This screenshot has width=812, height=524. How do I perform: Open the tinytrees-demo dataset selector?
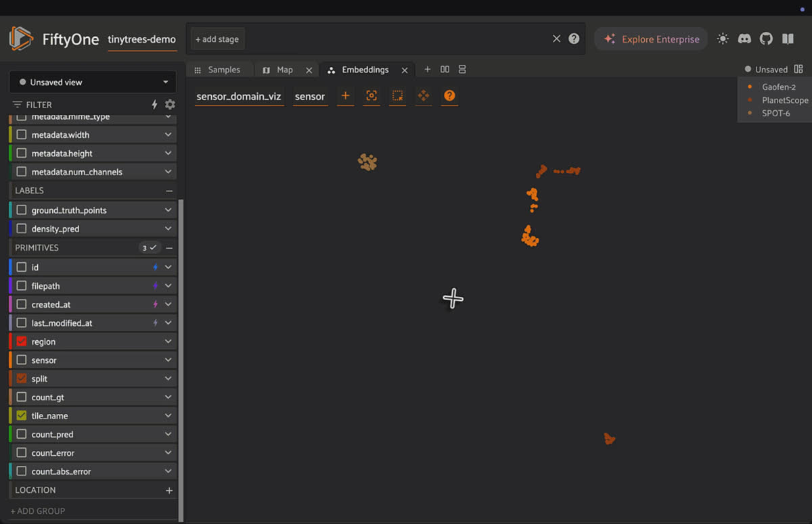(x=142, y=39)
